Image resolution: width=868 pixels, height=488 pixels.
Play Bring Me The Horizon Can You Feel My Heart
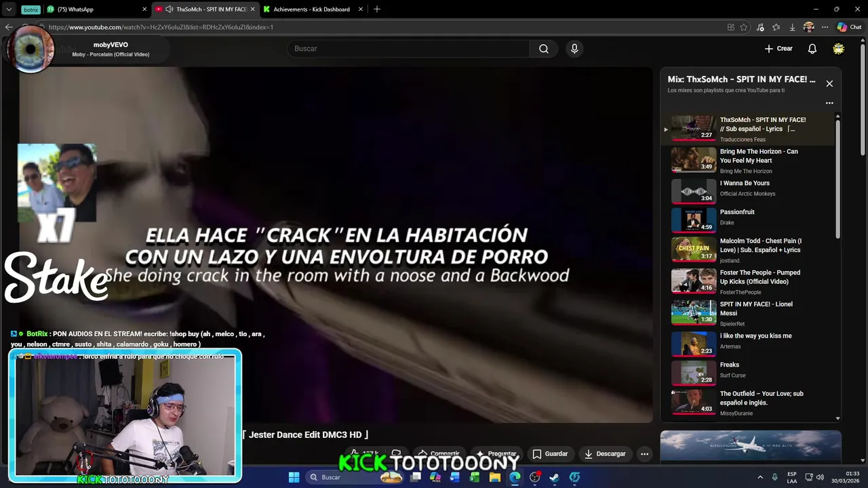746,161
